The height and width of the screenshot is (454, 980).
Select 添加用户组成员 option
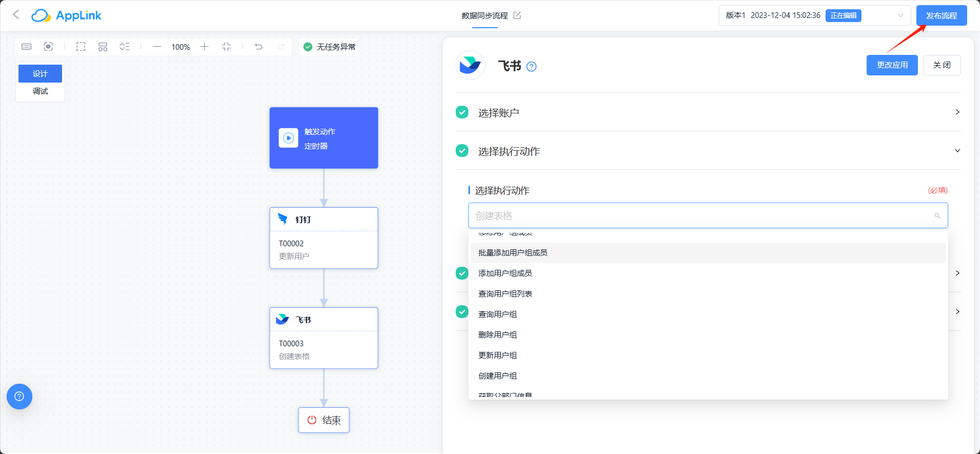pos(708,273)
